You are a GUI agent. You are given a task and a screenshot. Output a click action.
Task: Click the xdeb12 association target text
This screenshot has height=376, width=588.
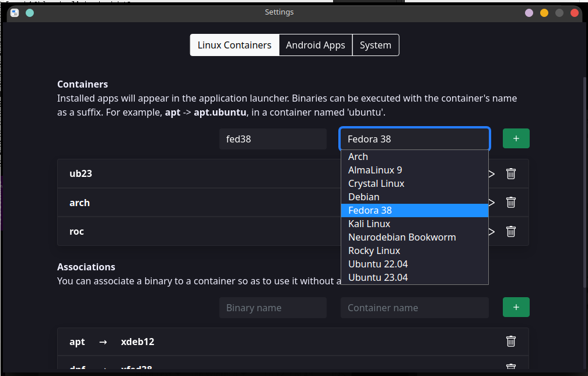tap(138, 342)
